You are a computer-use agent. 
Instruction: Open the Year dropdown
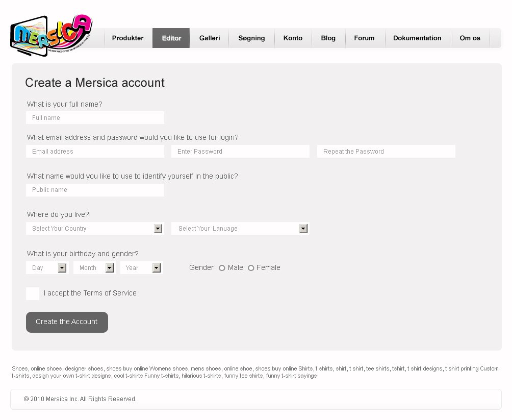(x=141, y=268)
